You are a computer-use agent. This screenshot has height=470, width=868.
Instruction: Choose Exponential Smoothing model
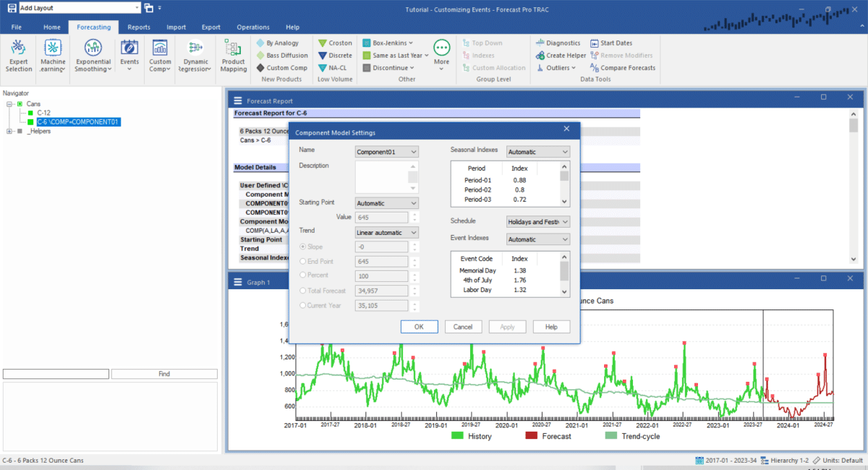(93, 55)
